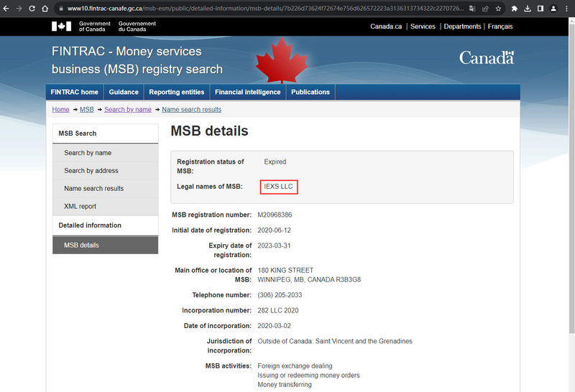Go to browser home via house icon
Viewport: 575px width, 392px height.
[x=45, y=9]
